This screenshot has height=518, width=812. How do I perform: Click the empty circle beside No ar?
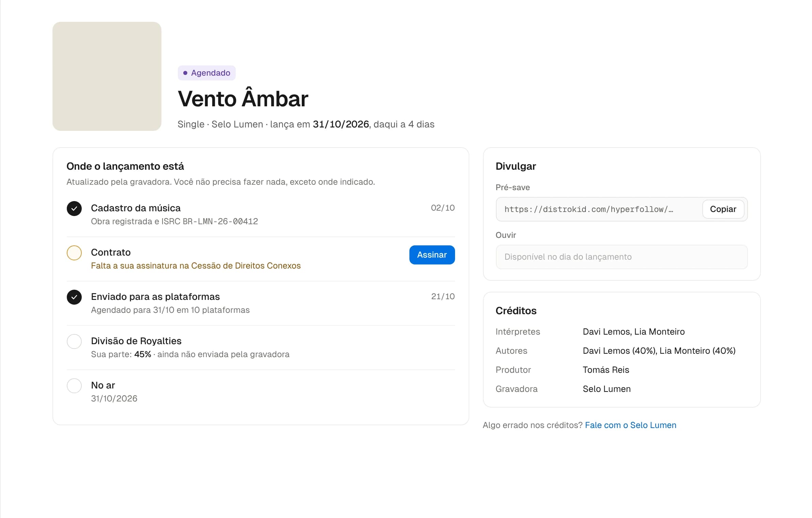(74, 386)
